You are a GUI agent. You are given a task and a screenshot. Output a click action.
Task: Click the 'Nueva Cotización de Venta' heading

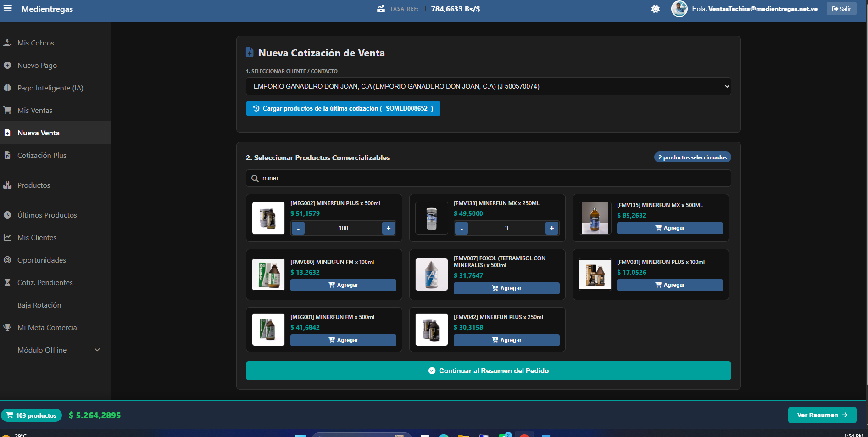point(321,53)
